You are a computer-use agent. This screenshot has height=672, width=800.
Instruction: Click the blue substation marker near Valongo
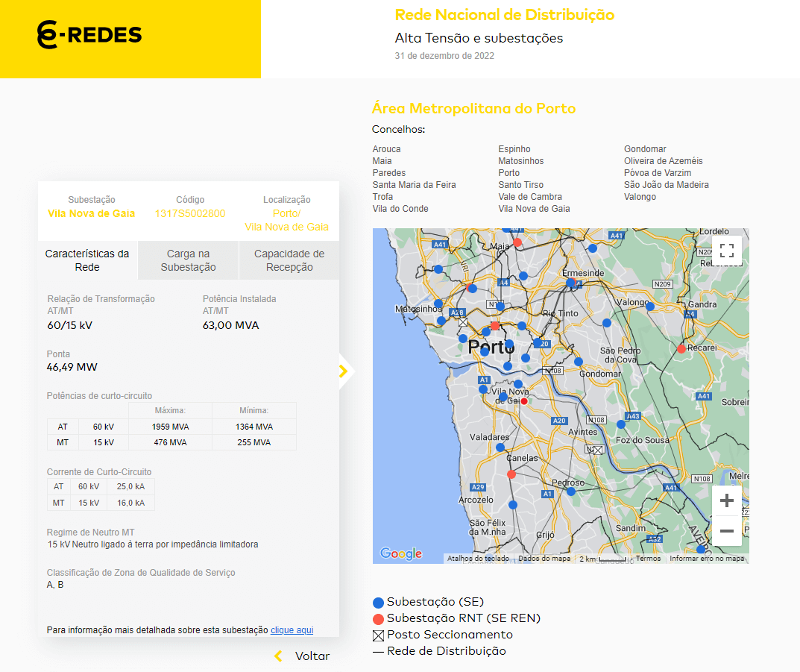pos(650,307)
